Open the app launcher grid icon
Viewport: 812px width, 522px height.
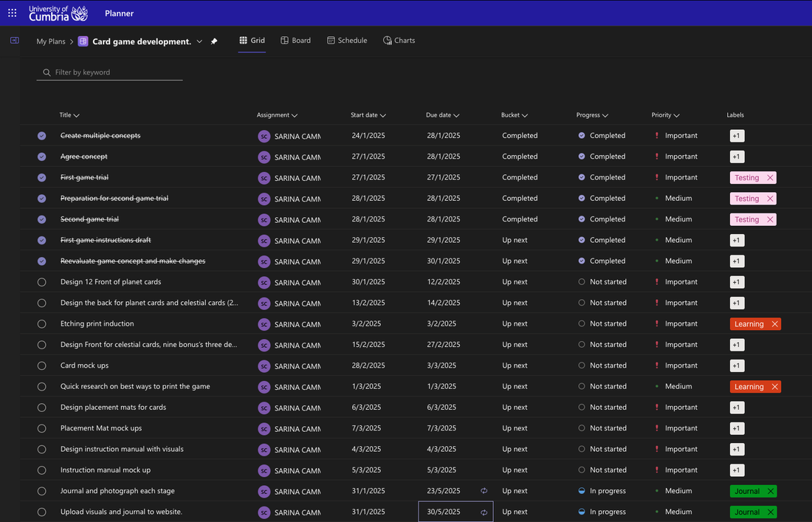tap(12, 13)
